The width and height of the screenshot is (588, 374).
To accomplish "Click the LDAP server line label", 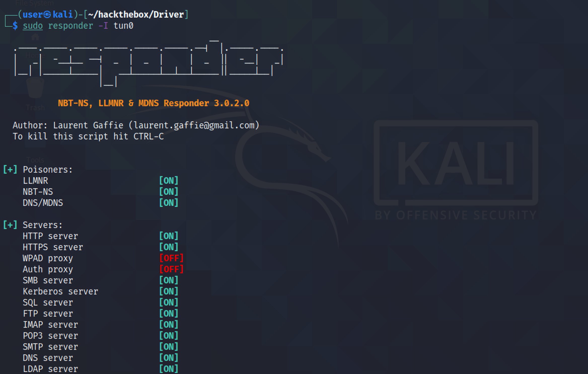I will [50, 369].
